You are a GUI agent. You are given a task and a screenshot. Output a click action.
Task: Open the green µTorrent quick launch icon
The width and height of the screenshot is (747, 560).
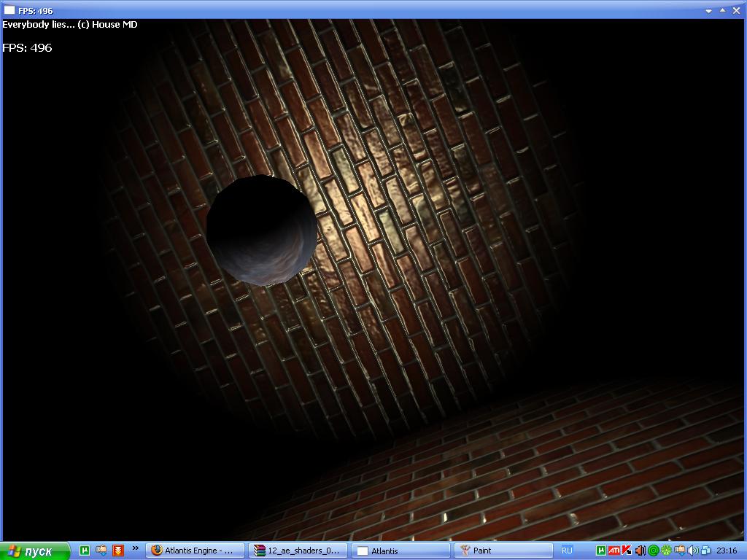pyautogui.click(x=85, y=551)
